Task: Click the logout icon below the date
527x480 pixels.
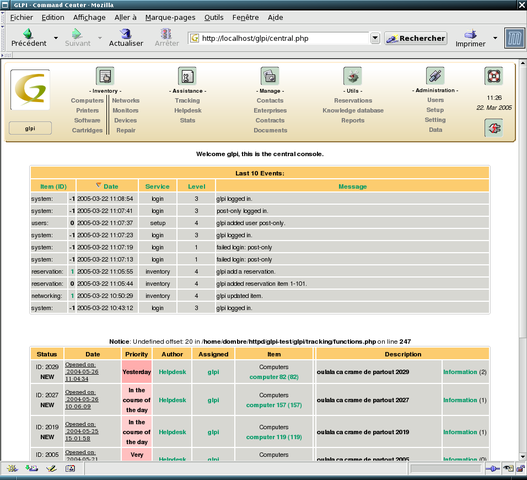Action: click(493, 128)
